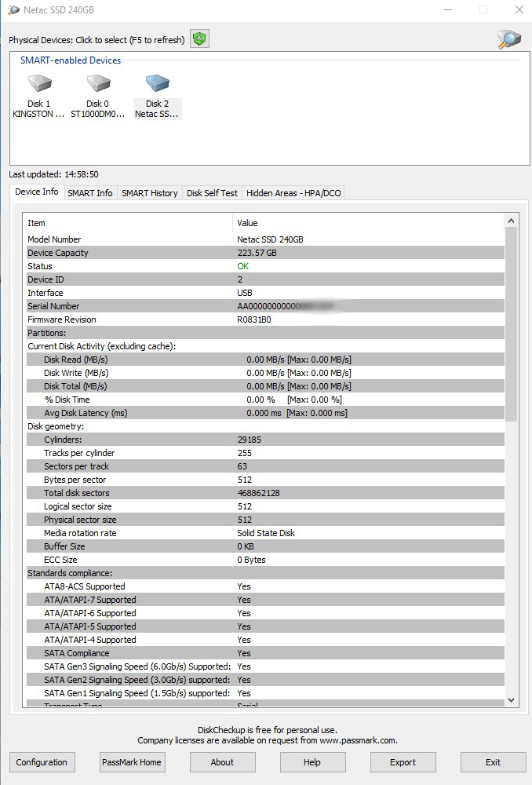The width and height of the screenshot is (532, 785).
Task: Select ATA/ATAPI-4 Supported row
Action: pyautogui.click(x=264, y=640)
